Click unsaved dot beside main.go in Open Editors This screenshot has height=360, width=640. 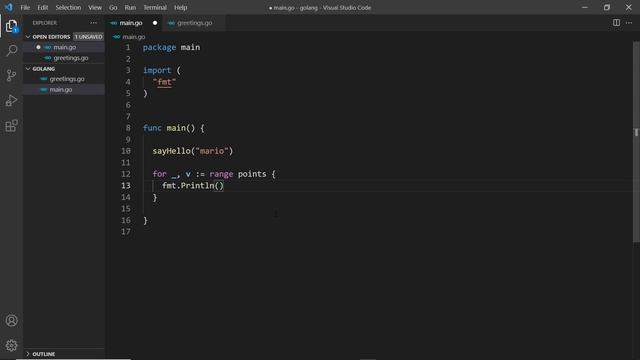click(x=38, y=47)
